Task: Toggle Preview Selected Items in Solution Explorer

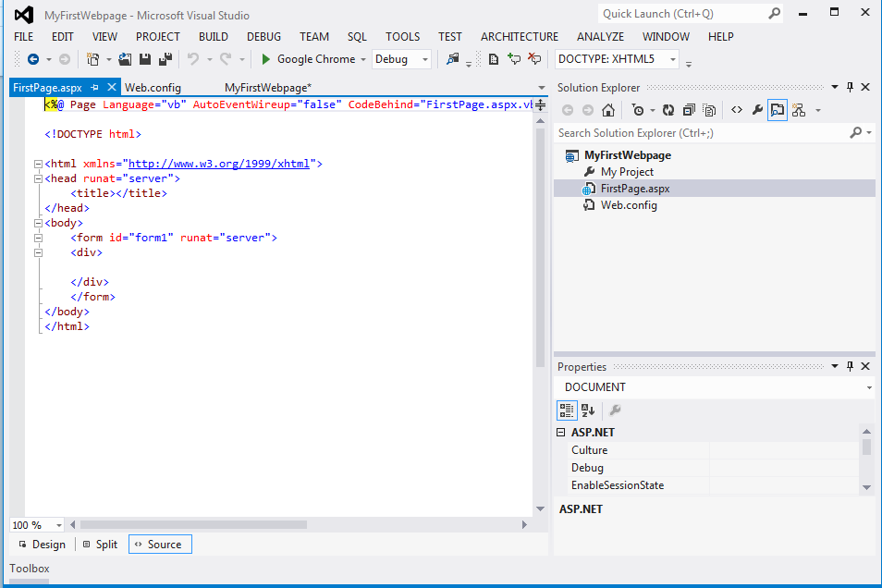Action: click(777, 110)
